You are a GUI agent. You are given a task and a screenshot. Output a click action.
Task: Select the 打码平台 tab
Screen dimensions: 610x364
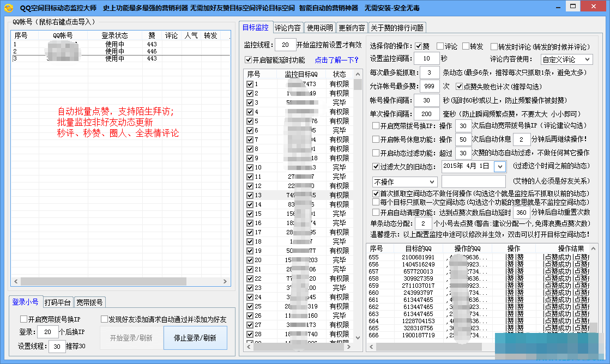pos(58,302)
